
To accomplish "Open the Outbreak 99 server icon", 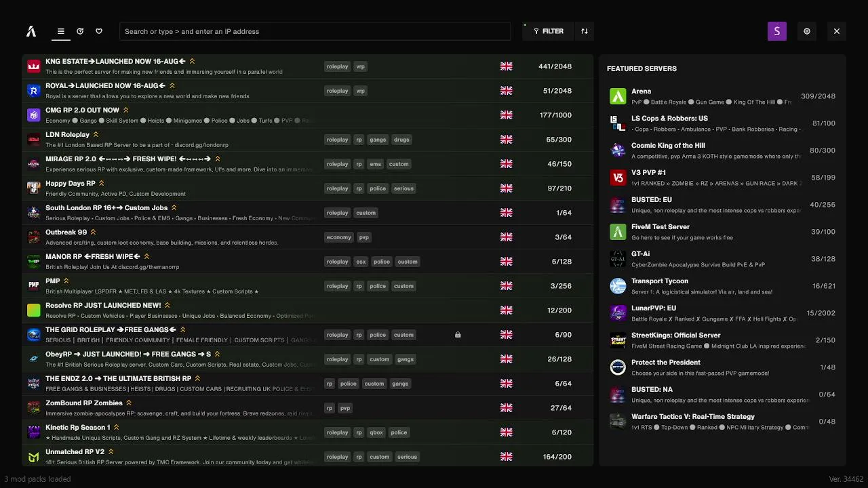I will coord(34,237).
